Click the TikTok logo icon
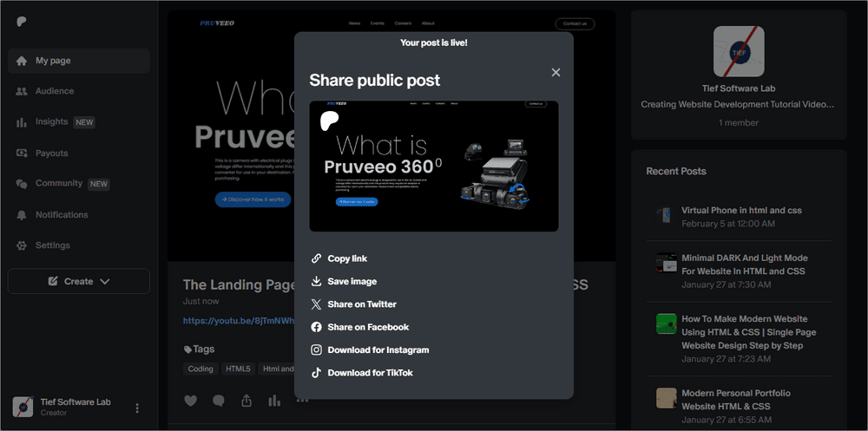This screenshot has height=431, width=868. [x=316, y=372]
